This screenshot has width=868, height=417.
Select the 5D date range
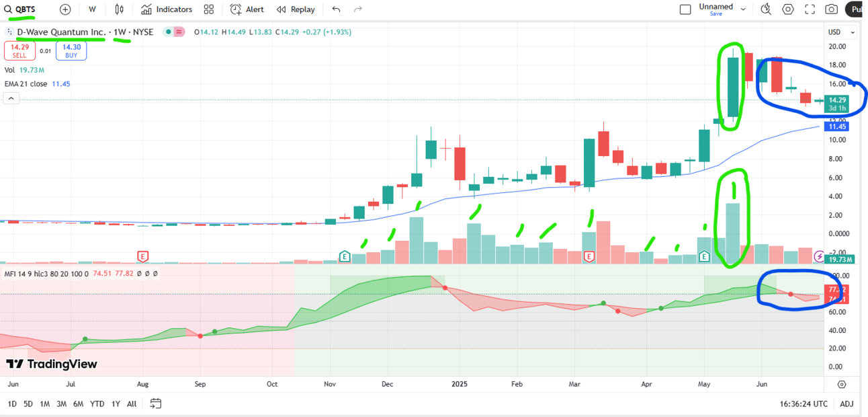(x=28, y=404)
